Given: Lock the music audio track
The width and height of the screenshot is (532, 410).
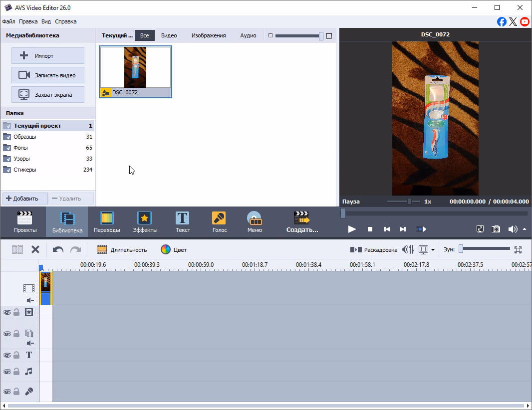Looking at the screenshot, I should [16, 372].
